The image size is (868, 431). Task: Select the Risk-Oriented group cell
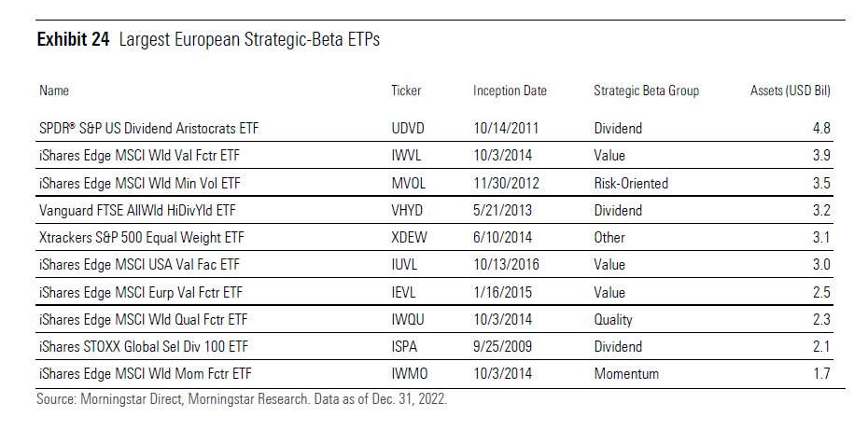631,183
